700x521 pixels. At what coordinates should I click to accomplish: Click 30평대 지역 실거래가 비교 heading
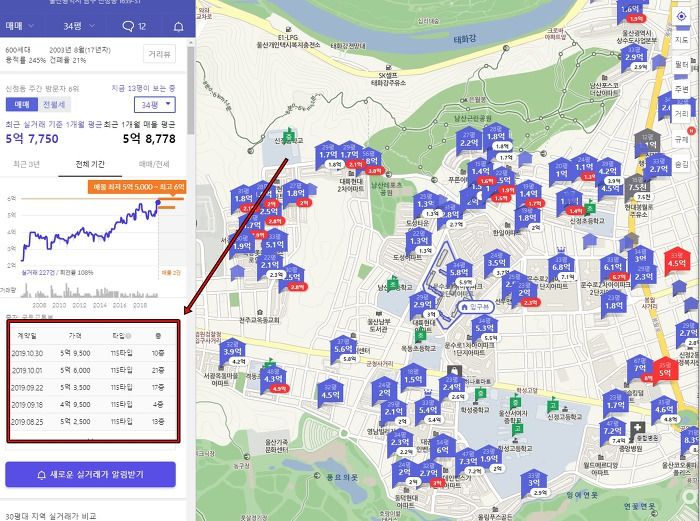(51, 516)
